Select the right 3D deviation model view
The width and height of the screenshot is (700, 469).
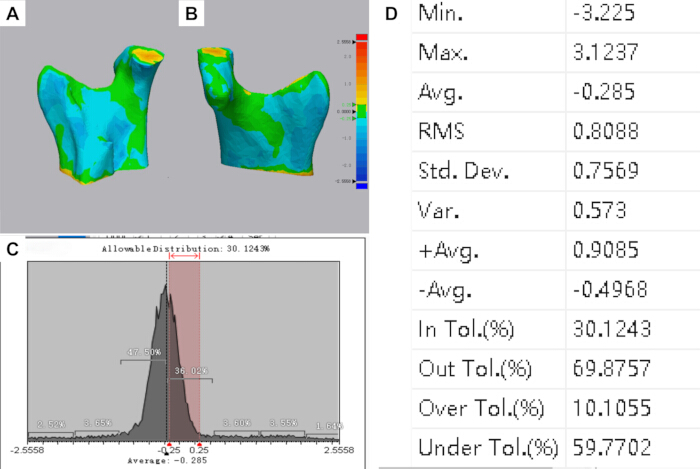264,111
